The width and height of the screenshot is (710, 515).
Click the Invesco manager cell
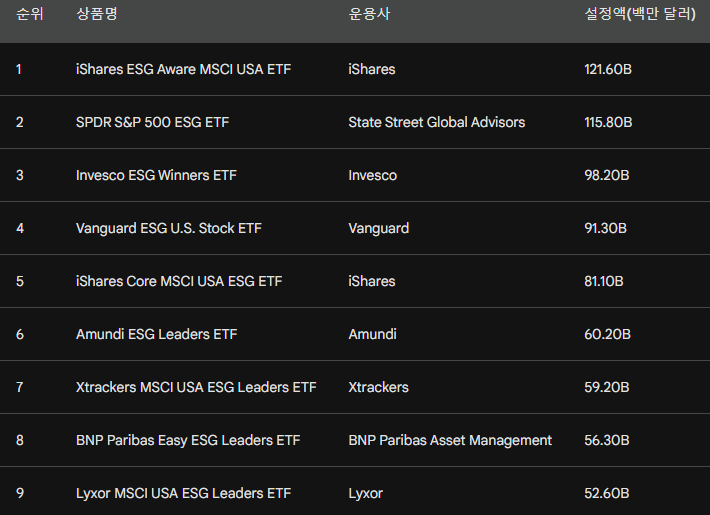373,175
